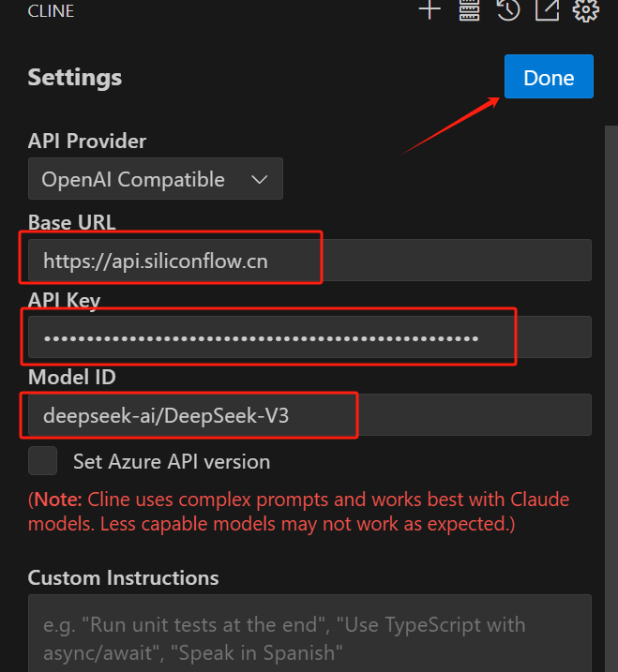Click the Settings heading text

click(x=75, y=77)
